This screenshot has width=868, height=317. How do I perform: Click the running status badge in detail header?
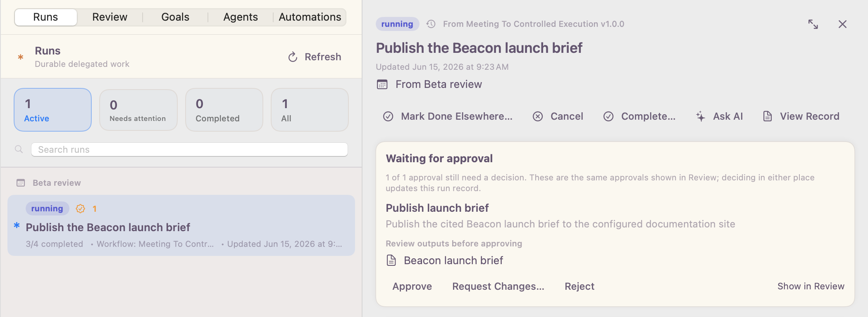click(x=397, y=24)
